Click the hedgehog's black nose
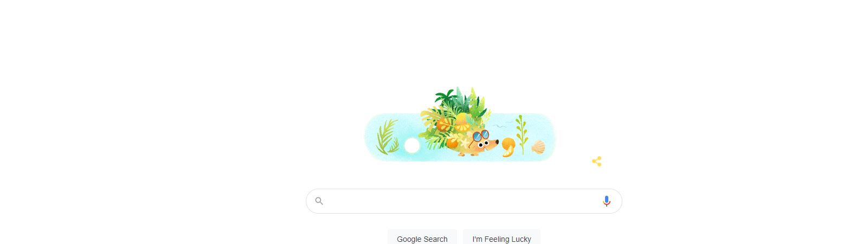 497,142
